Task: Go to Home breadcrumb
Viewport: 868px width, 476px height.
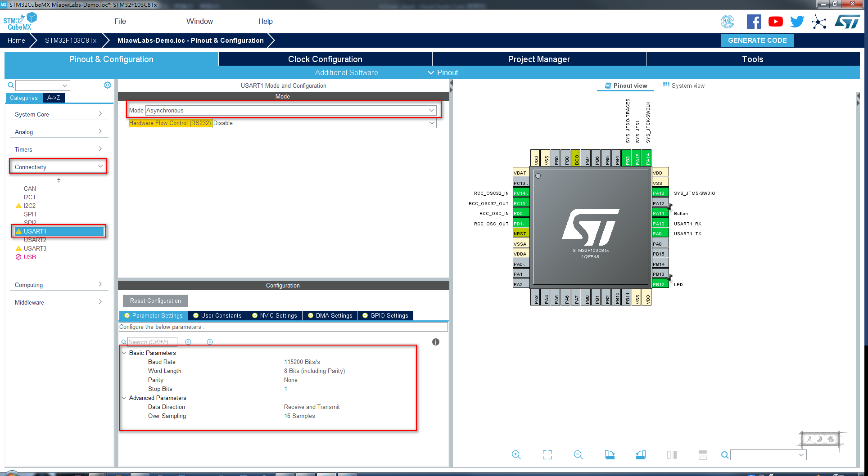Action: tap(16, 40)
